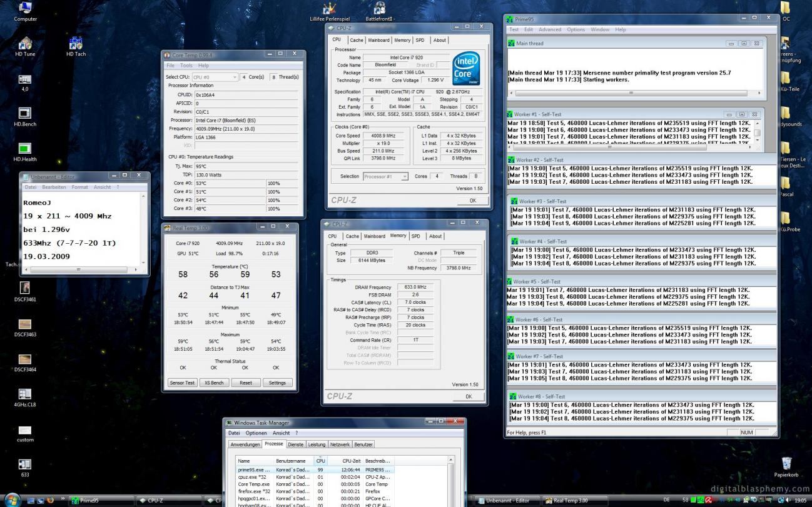This screenshot has width=812, height=507.
Task: Select the prime95.exe process row
Action: pos(315,469)
